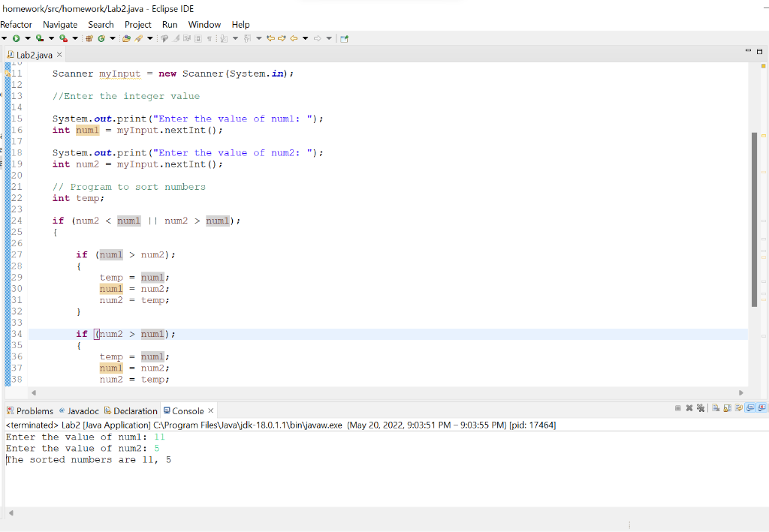Toggle Console Word Wrap
Viewport: 769px width, 532px height.
click(x=739, y=408)
